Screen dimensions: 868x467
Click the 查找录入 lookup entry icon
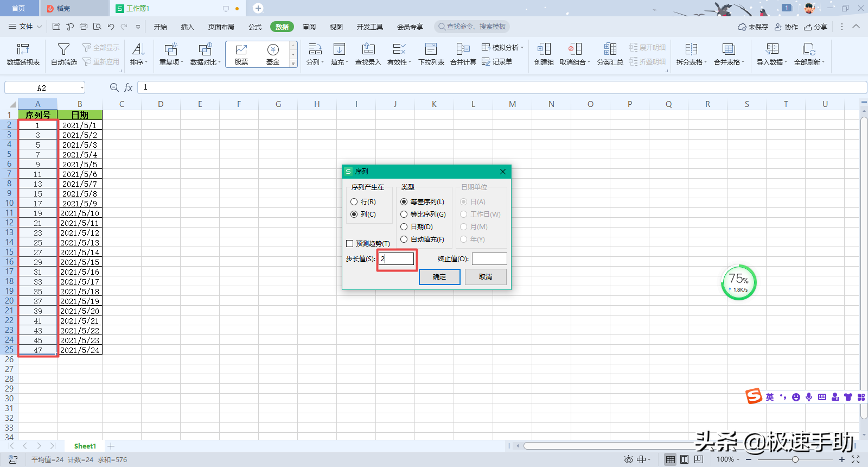point(368,49)
